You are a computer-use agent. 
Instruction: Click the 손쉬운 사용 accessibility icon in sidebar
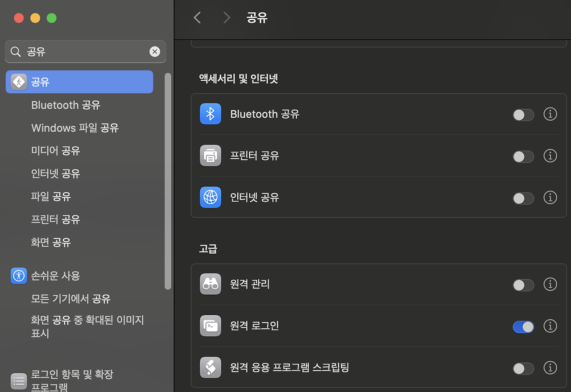(x=18, y=276)
